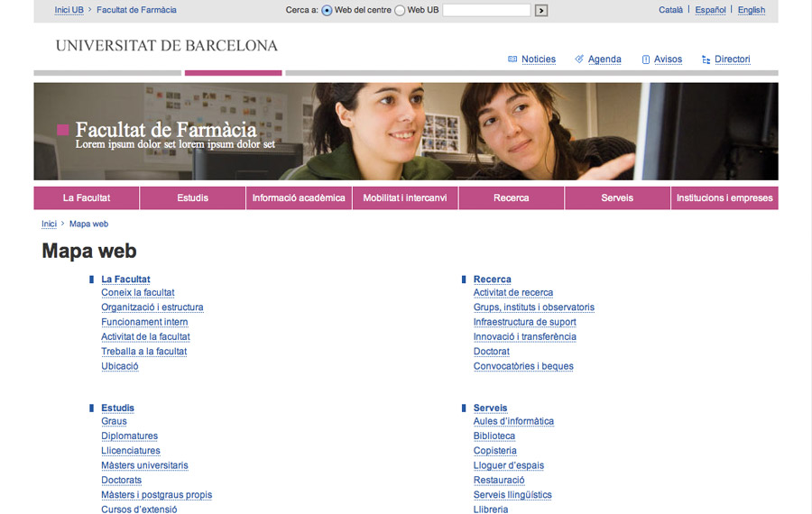
Task: Open Grups, instituts i observatoris link
Action: 534,307
